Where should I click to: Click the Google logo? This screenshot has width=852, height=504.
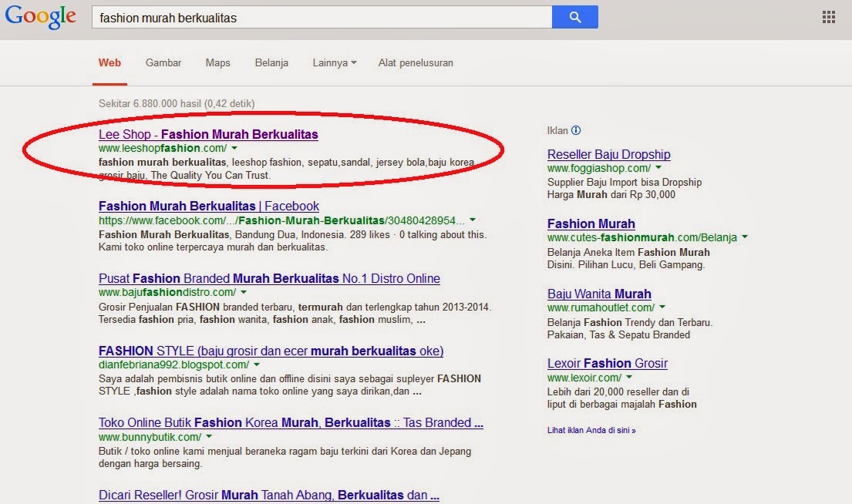tap(41, 17)
